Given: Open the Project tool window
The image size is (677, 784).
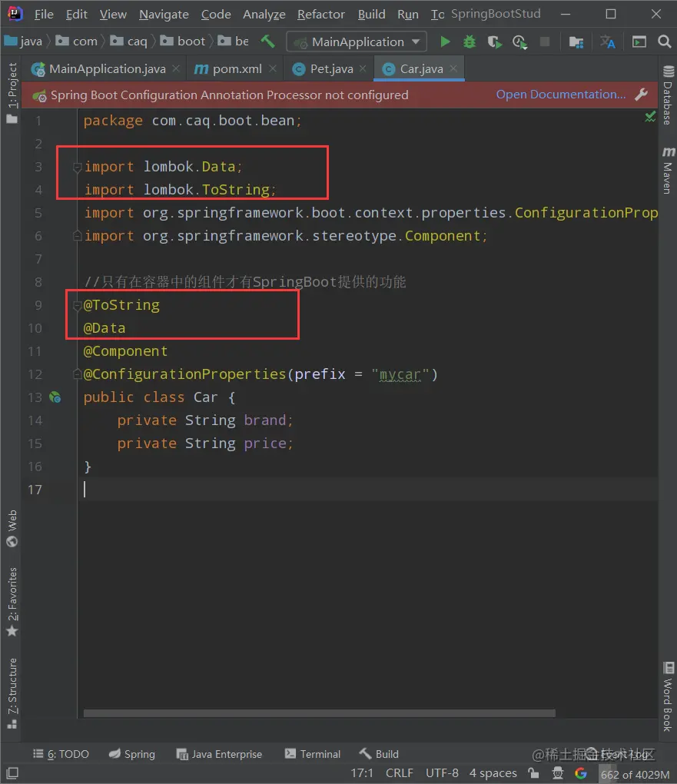Looking at the screenshot, I should 12,94.
